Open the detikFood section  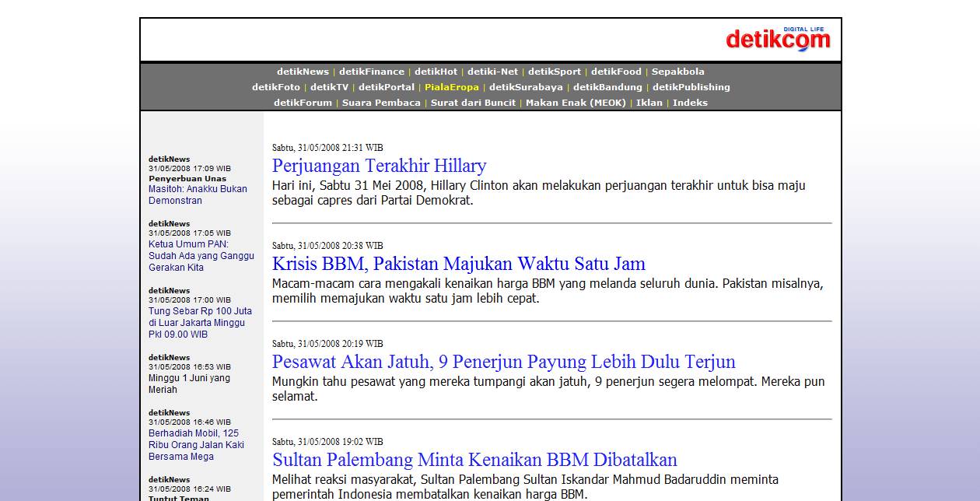point(616,72)
